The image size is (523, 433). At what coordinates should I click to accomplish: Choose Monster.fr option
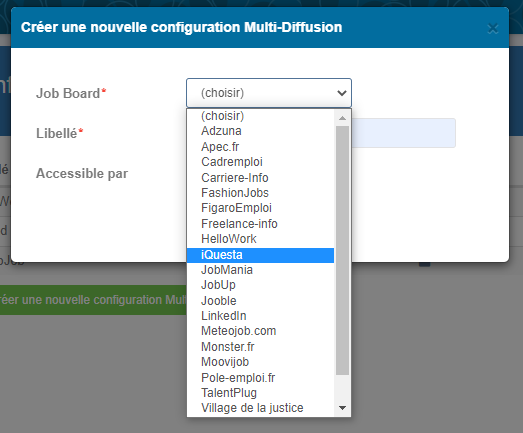260,347
